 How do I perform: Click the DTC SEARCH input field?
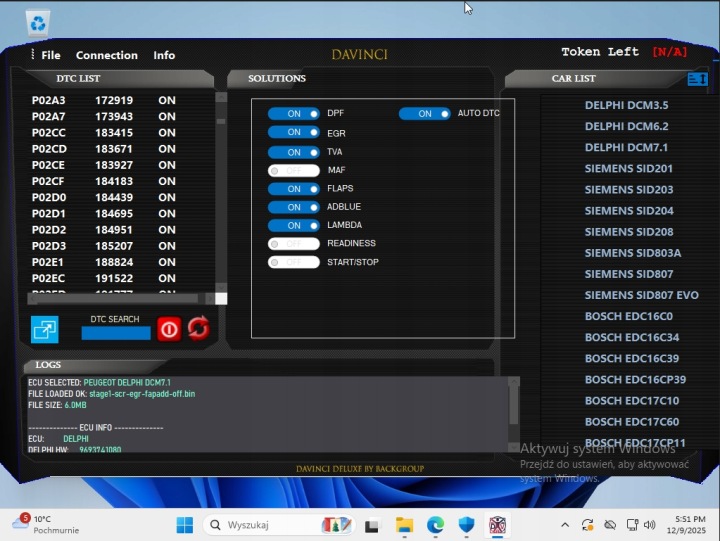click(115, 333)
